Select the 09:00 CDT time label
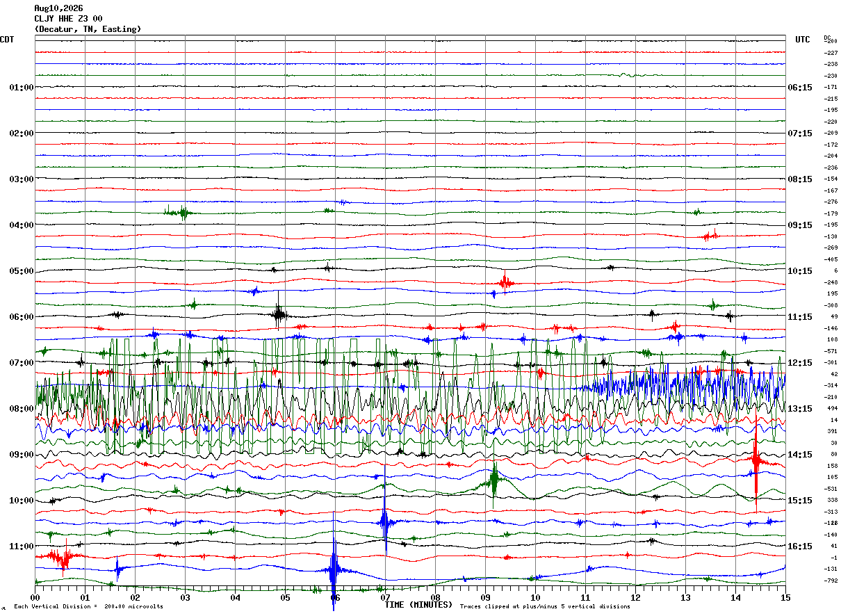Screen dimensions: 841x616 pyautogui.click(x=22, y=455)
